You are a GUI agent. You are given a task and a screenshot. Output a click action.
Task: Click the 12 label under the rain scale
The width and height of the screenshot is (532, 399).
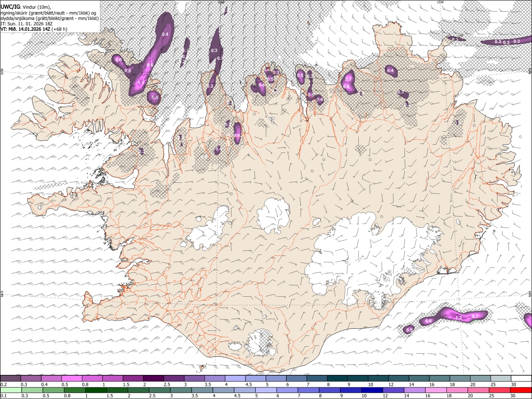pos(385,396)
